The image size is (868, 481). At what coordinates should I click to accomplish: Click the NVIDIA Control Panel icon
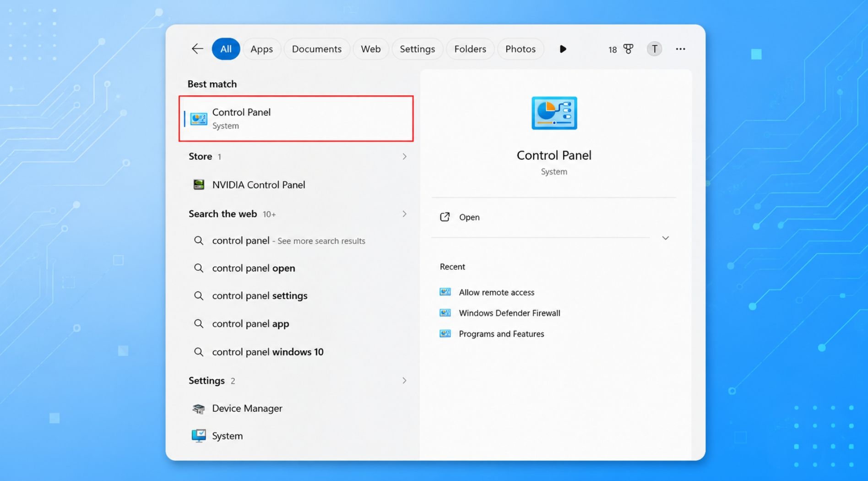[199, 185]
